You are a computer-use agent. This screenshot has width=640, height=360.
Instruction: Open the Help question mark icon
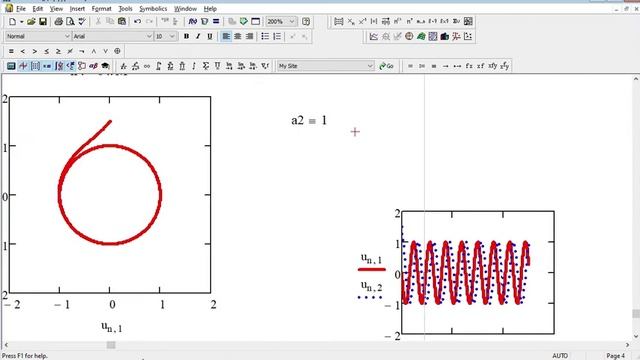pos(306,22)
